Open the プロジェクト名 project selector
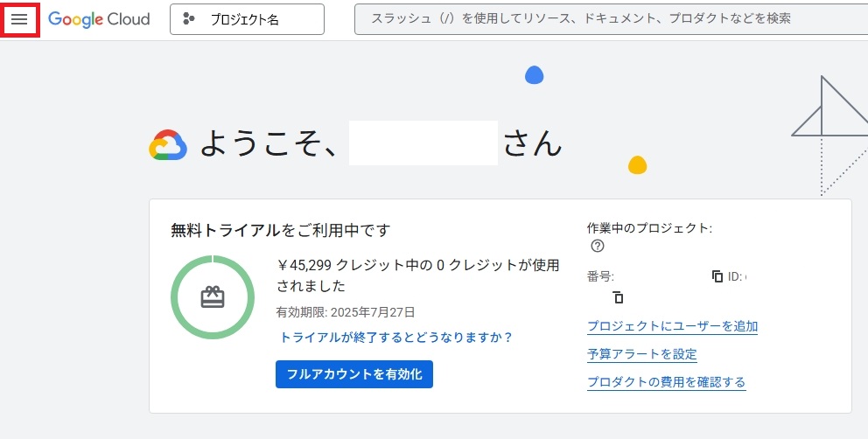Image resolution: width=868 pixels, height=439 pixels. [247, 19]
